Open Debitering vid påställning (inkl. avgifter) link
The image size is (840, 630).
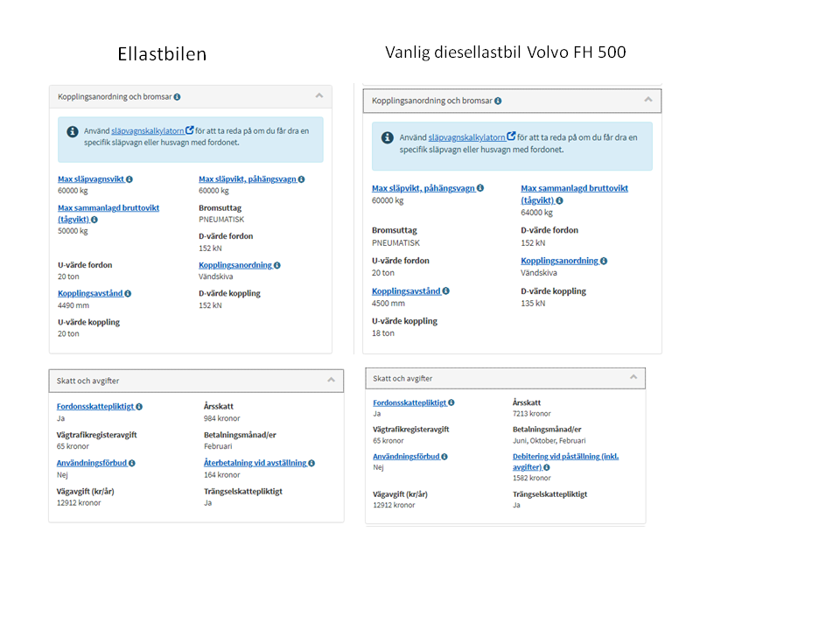point(565,462)
